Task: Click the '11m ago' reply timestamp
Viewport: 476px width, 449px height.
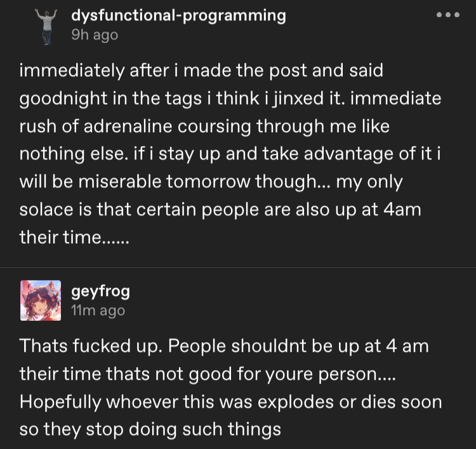Action: (98, 311)
